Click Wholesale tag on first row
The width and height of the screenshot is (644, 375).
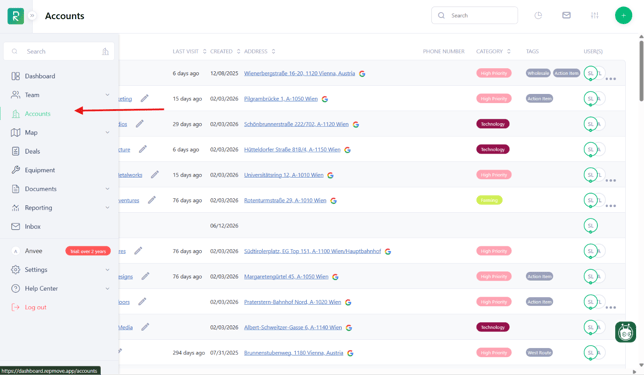538,73
